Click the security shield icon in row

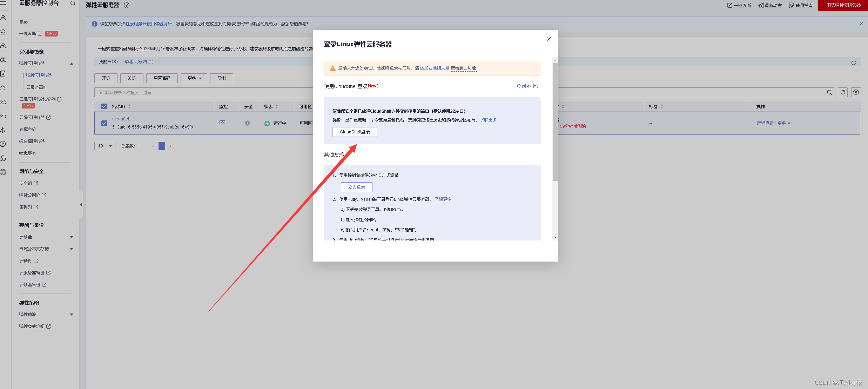[x=247, y=123]
